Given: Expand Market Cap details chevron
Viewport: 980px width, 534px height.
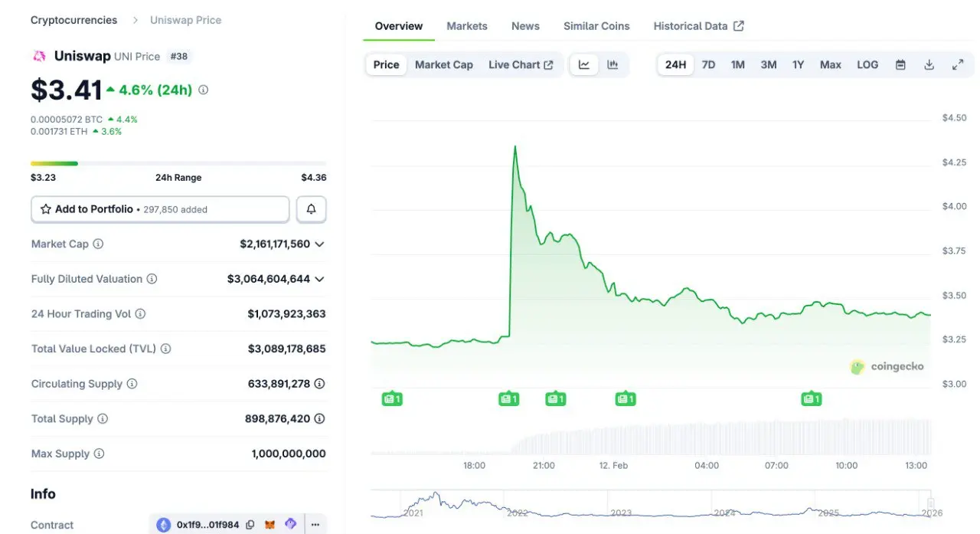Looking at the screenshot, I should pyautogui.click(x=319, y=244).
